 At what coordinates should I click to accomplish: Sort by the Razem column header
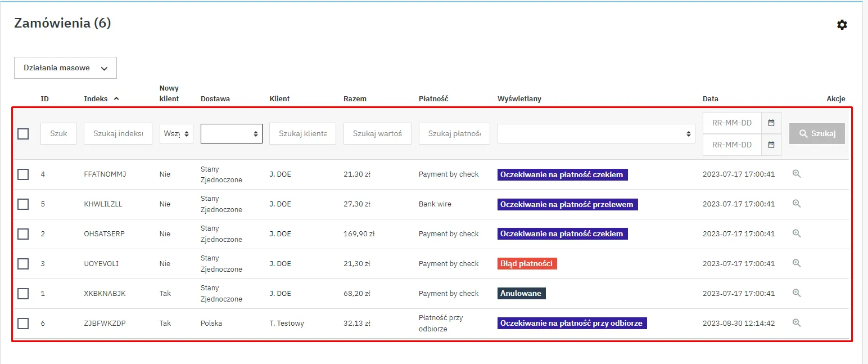[x=355, y=98]
